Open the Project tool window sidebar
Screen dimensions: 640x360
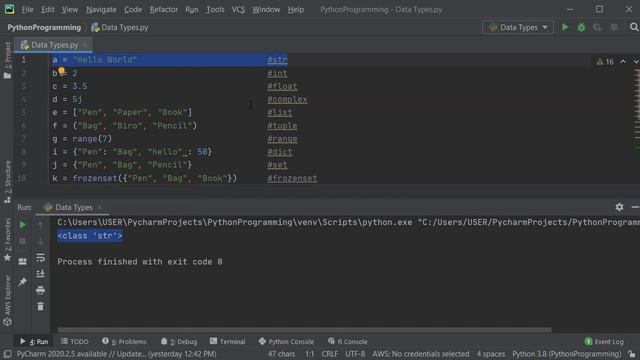7,60
